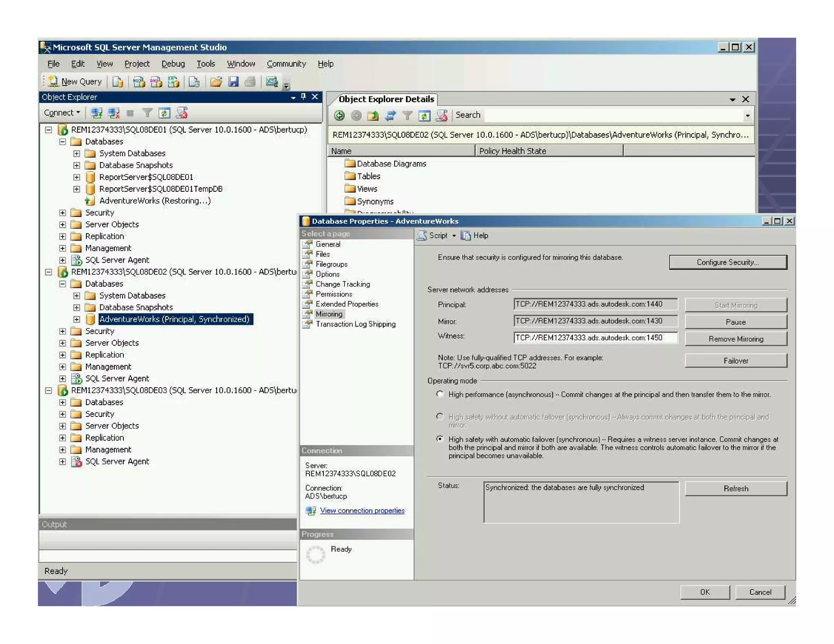Click Refresh icon in Object Explorer Details toolbar
The image size is (834, 644).
[424, 116]
